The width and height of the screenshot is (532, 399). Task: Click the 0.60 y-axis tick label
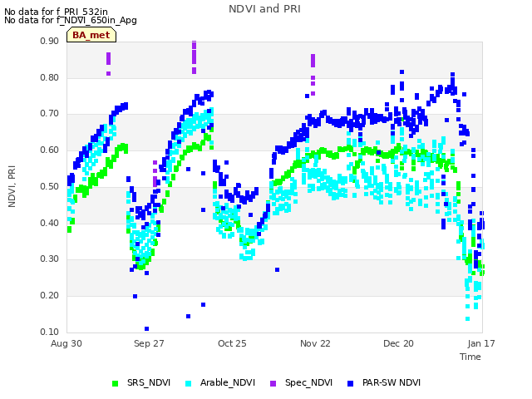tap(50, 150)
